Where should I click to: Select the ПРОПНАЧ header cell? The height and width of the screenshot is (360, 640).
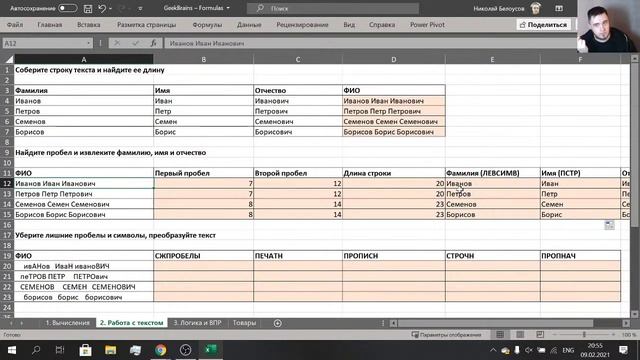(x=580, y=256)
